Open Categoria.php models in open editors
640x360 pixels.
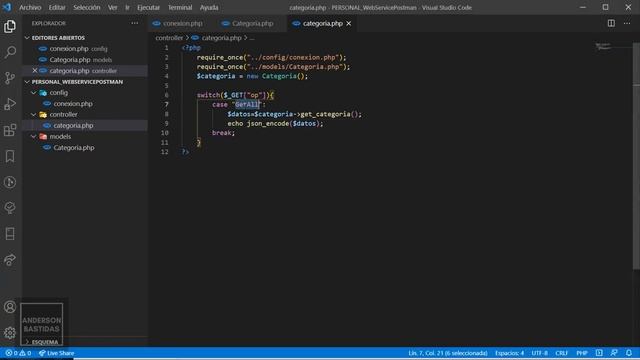point(70,60)
